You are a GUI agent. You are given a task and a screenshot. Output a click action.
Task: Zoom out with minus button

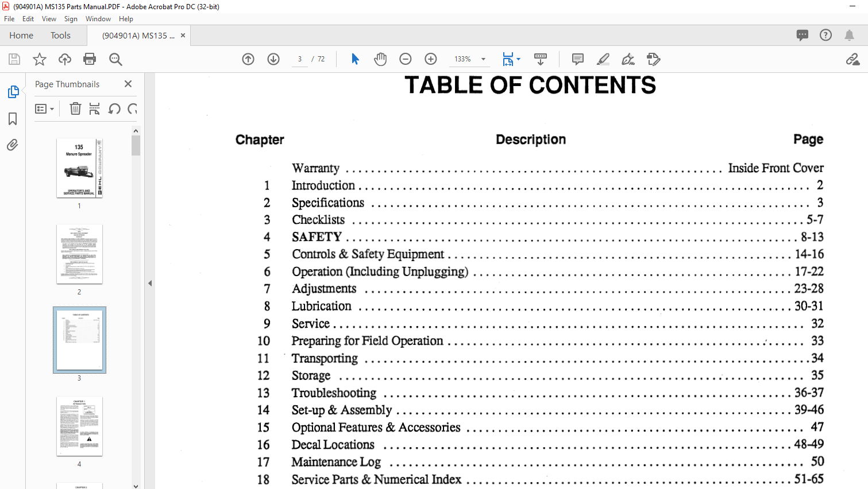[406, 59]
